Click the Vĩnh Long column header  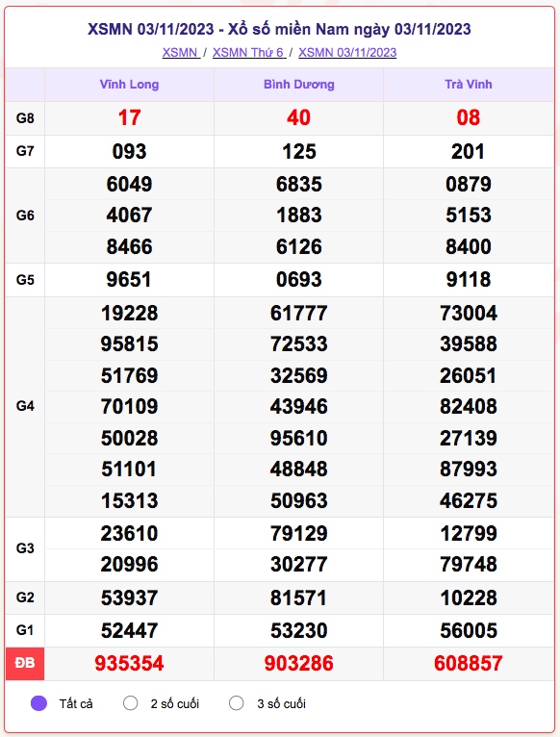click(x=129, y=85)
